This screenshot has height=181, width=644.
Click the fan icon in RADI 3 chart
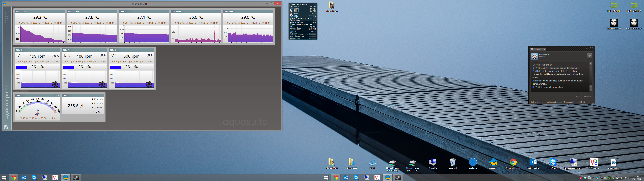tap(149, 84)
